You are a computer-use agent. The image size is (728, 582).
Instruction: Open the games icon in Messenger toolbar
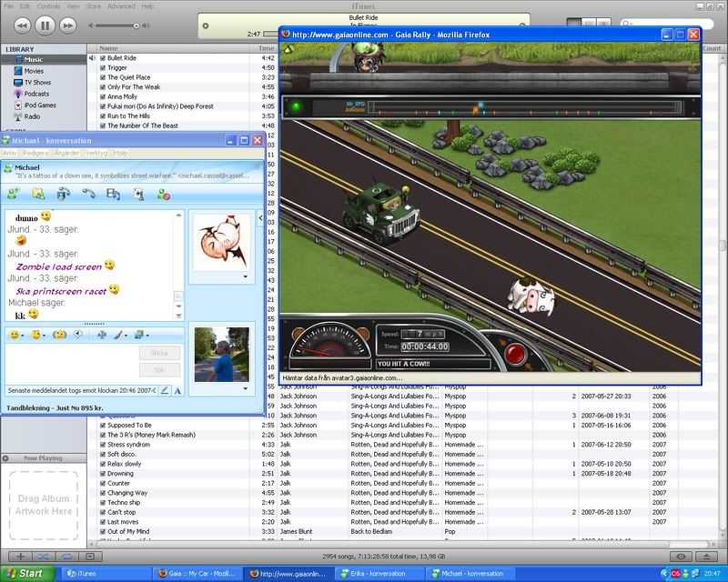[x=138, y=194]
